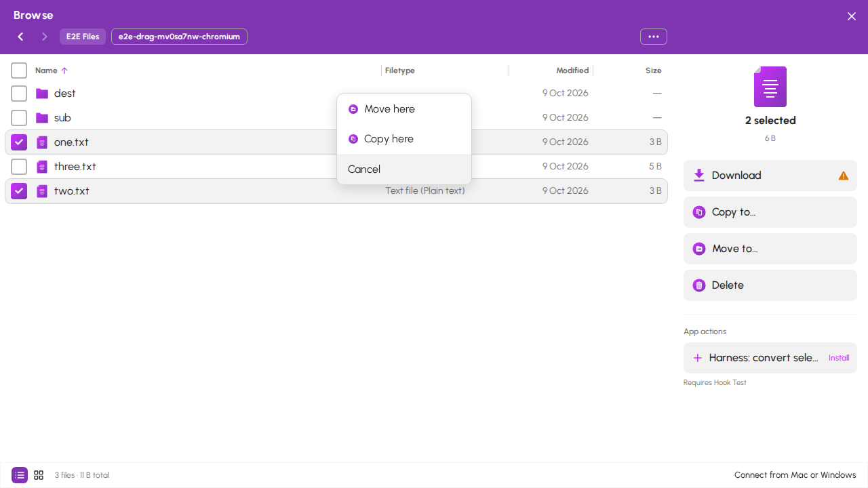The image size is (868, 488).
Task: Click the name sort arrow icon
Action: [64, 70]
